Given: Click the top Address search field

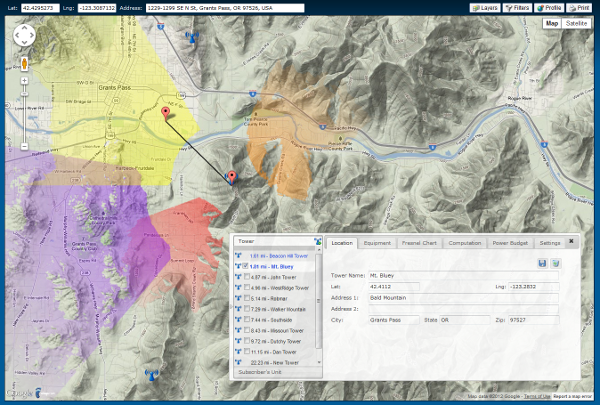Looking at the screenshot, I should [x=225, y=8].
